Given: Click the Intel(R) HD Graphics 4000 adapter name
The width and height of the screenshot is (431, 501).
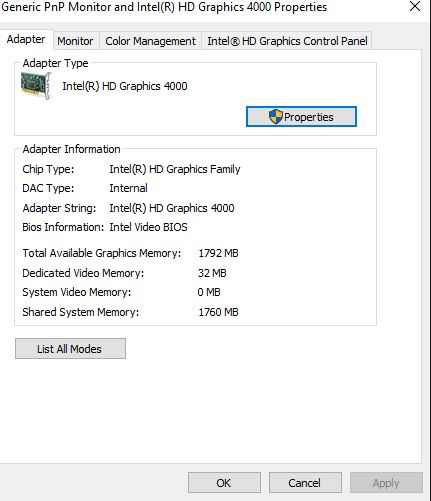Looking at the screenshot, I should [x=125, y=86].
